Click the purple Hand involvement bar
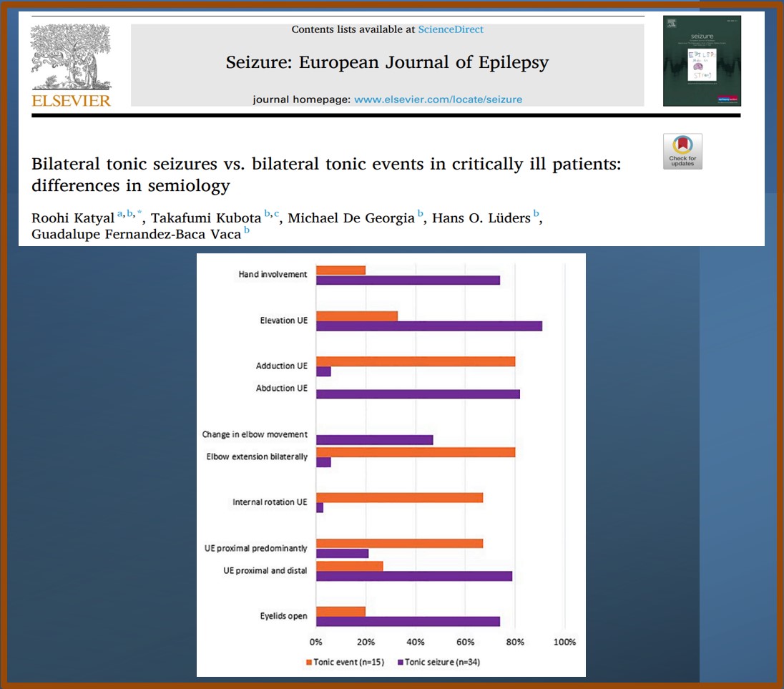The image size is (784, 689). pyautogui.click(x=408, y=280)
